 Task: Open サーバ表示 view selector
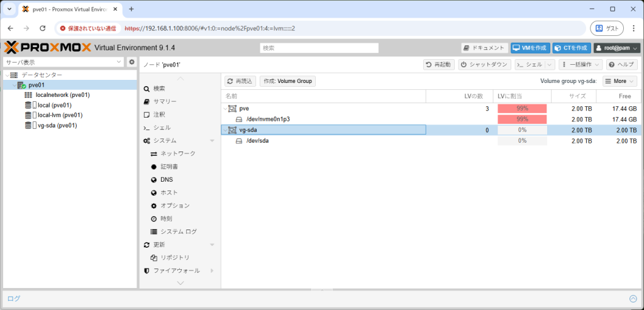[x=64, y=62]
